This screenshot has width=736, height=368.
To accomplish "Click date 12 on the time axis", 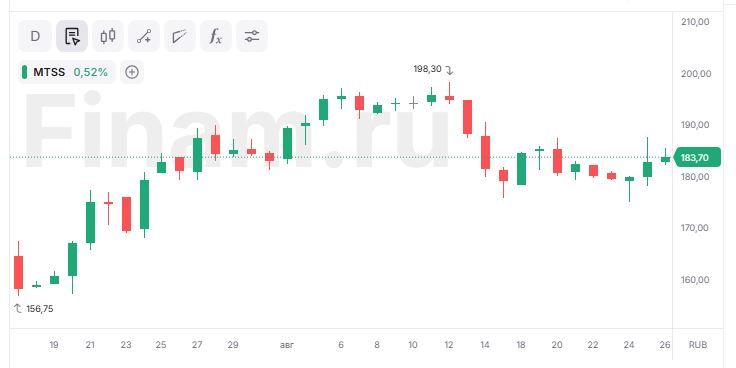I will click(449, 345).
